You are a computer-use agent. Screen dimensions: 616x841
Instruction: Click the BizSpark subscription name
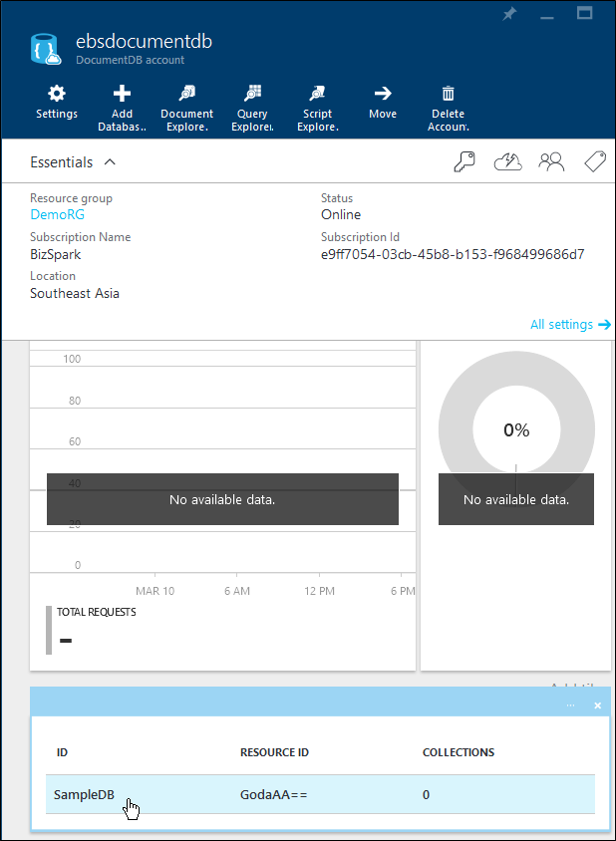(x=55, y=254)
